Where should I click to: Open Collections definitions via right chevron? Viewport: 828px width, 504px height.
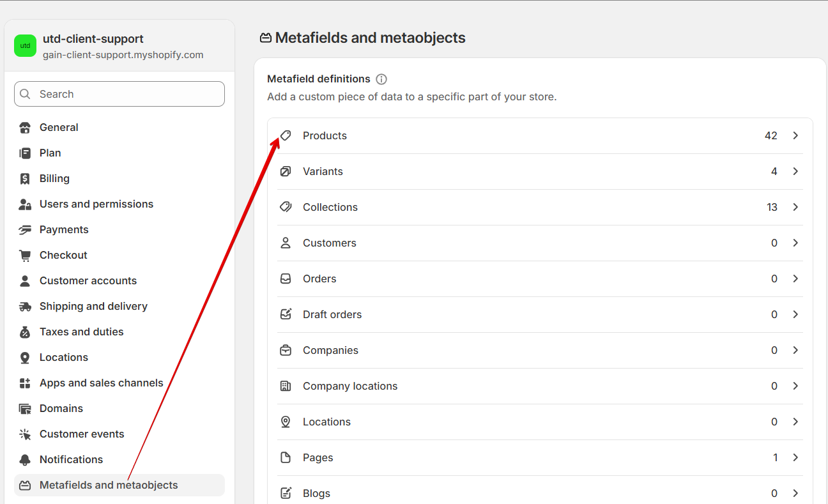click(x=795, y=207)
